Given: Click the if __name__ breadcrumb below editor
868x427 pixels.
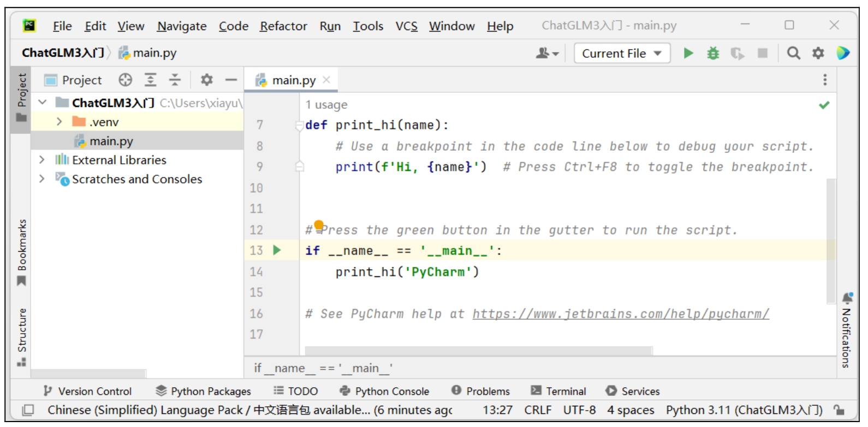Looking at the screenshot, I should 323,368.
